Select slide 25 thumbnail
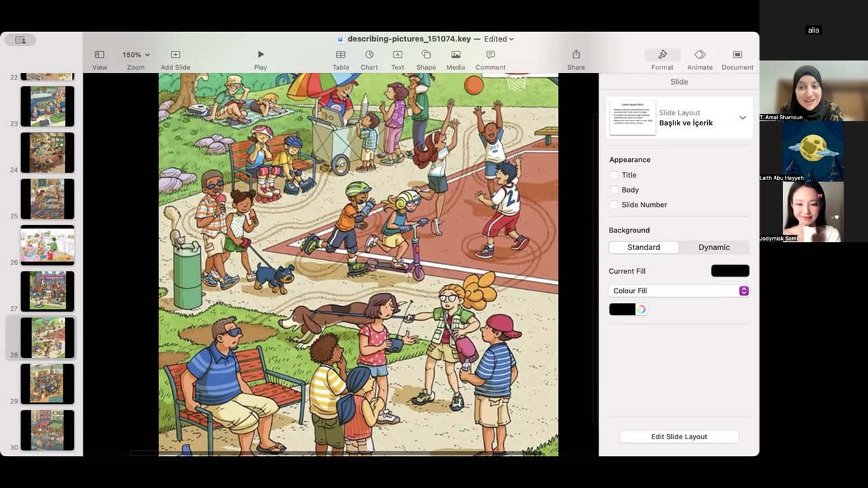This screenshot has width=868, height=488. tap(47, 199)
